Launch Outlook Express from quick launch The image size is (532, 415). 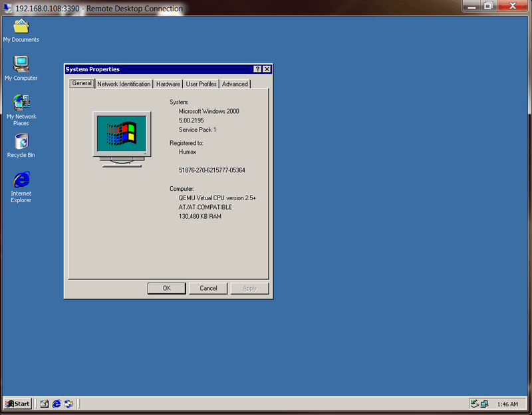pyautogui.click(x=68, y=404)
